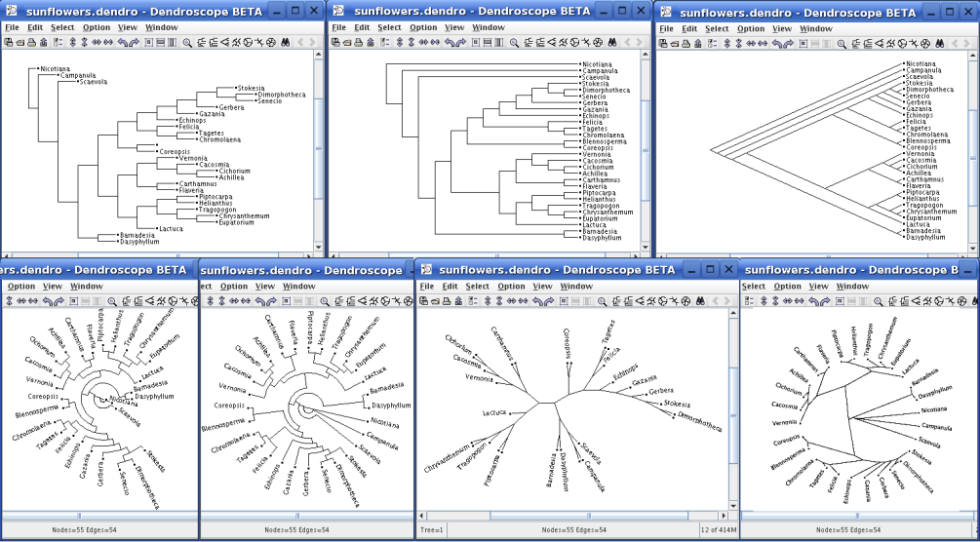The height and width of the screenshot is (542, 980).
Task: Select the Nicotiana leaf label in the top-left tree
Action: tap(56, 69)
